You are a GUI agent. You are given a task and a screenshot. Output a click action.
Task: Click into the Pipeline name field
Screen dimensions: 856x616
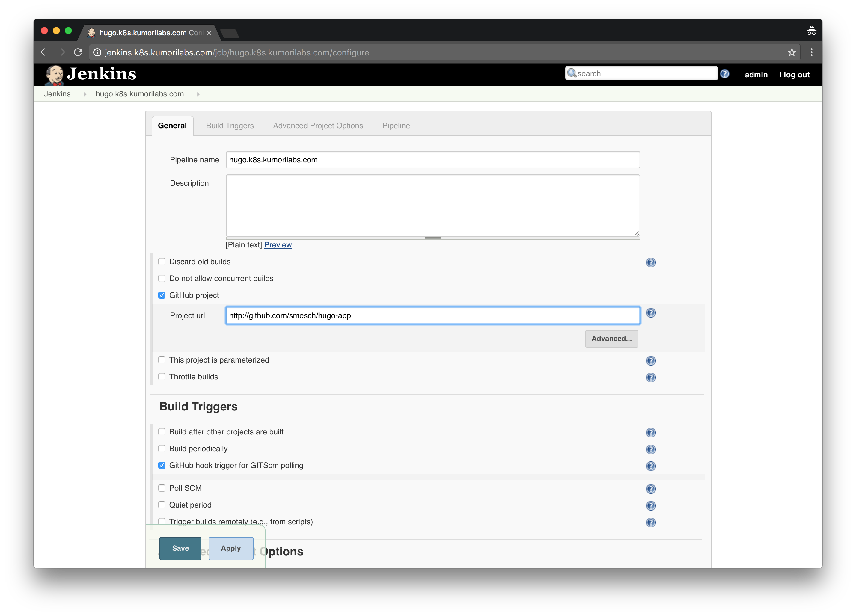coord(433,160)
